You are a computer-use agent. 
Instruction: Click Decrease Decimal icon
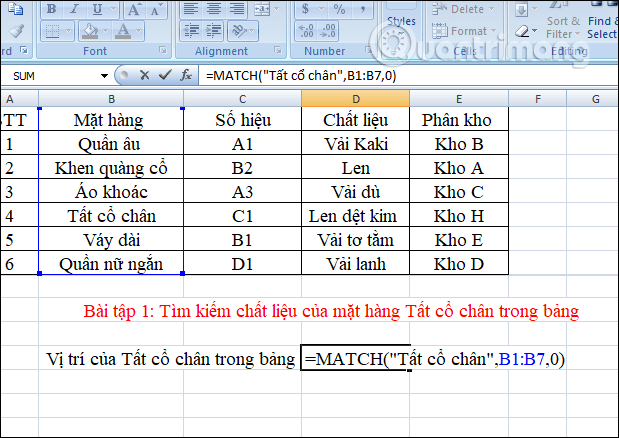tap(328, 31)
